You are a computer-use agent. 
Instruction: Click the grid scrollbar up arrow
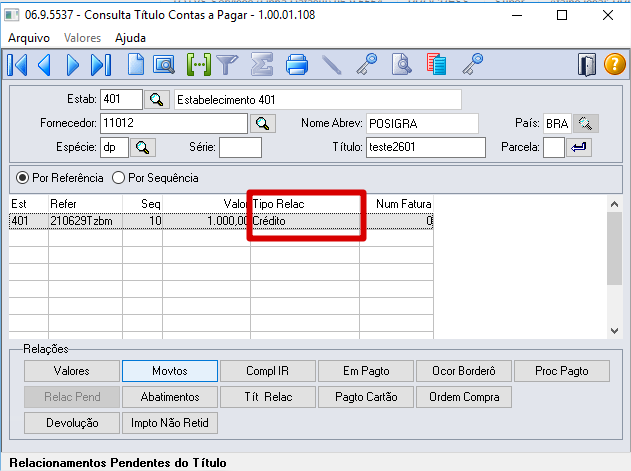click(614, 204)
